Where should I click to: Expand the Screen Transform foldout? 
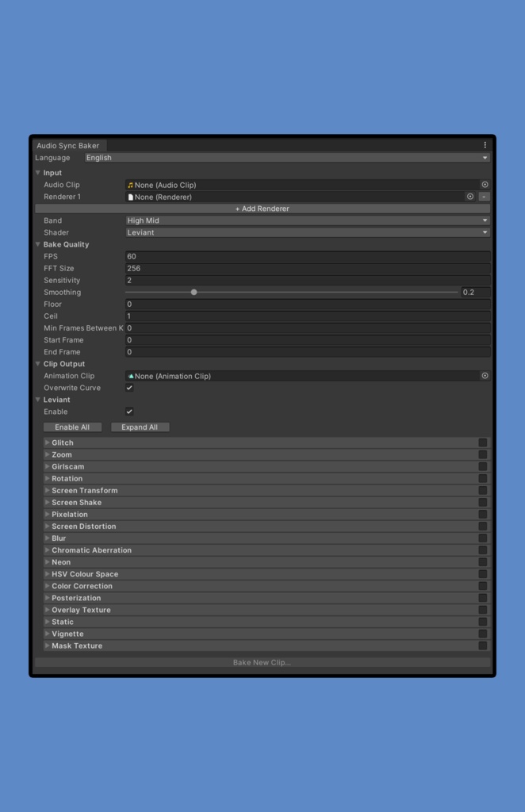click(47, 490)
